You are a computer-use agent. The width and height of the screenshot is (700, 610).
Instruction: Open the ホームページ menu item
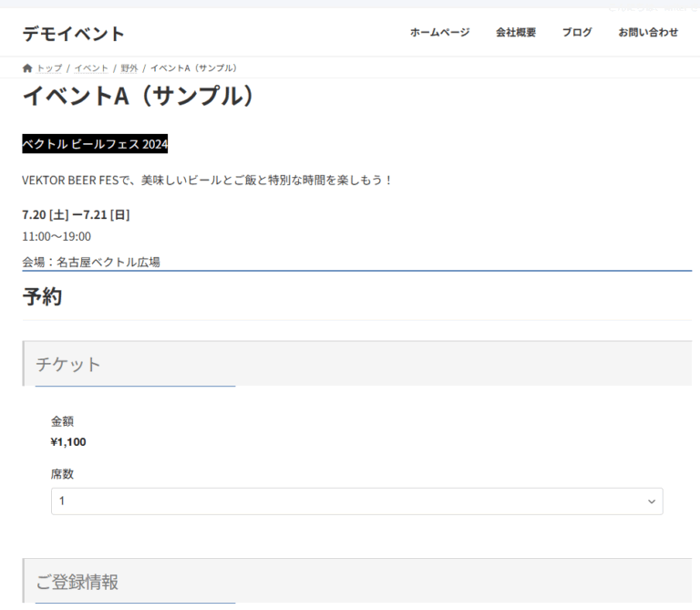click(x=439, y=33)
